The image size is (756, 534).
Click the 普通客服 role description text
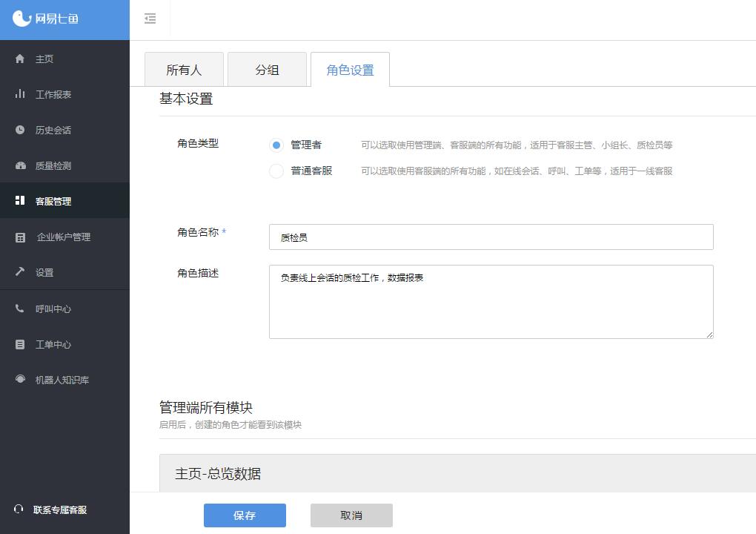click(x=517, y=171)
